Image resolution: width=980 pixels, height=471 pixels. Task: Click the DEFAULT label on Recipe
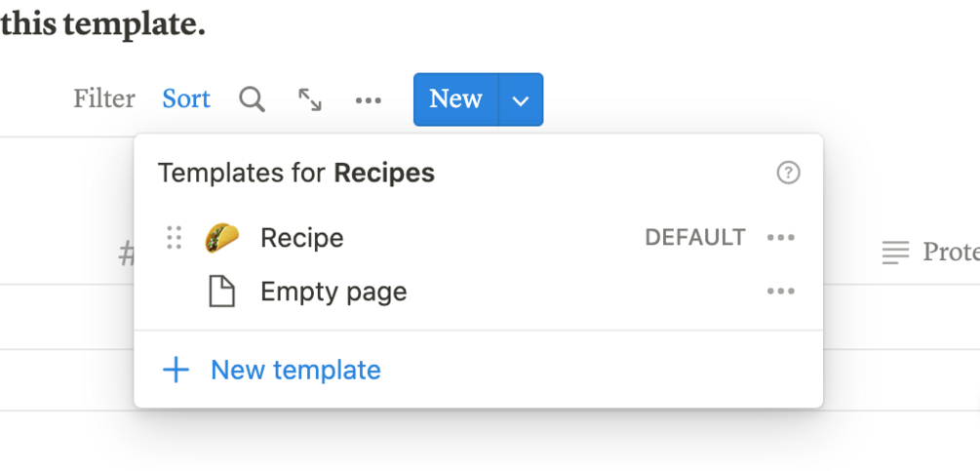coord(695,238)
